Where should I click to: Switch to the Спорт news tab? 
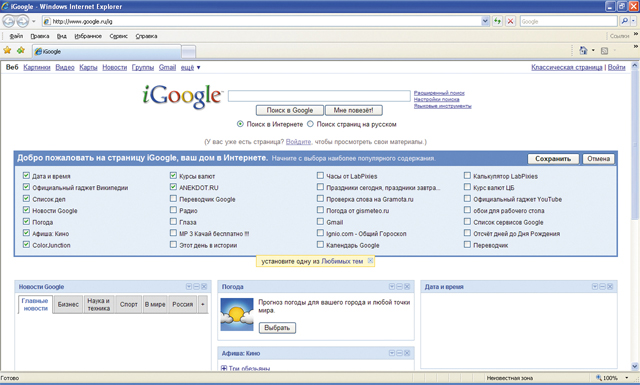[x=129, y=305]
